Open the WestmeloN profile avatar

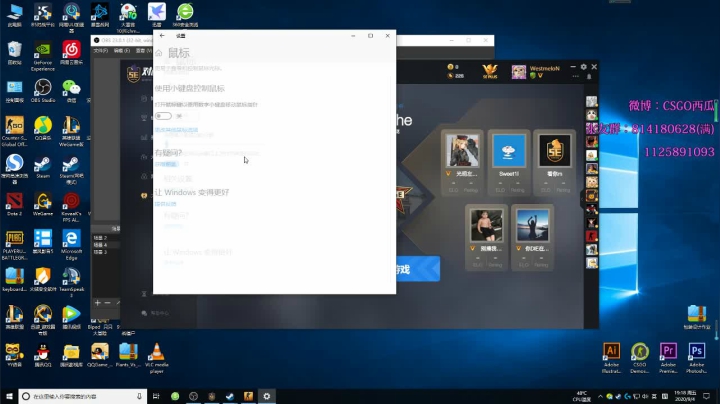[x=519, y=72]
